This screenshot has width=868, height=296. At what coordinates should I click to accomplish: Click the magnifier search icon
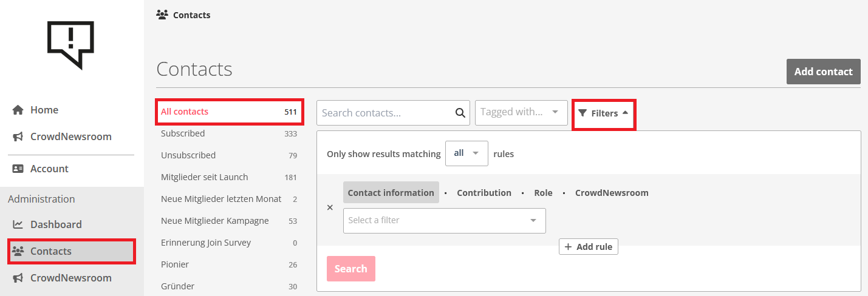460,113
